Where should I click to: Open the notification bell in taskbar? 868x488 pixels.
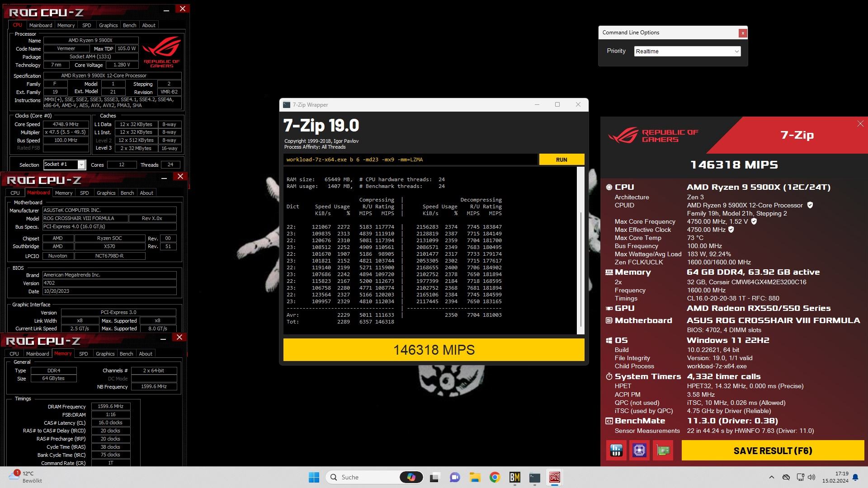(855, 477)
